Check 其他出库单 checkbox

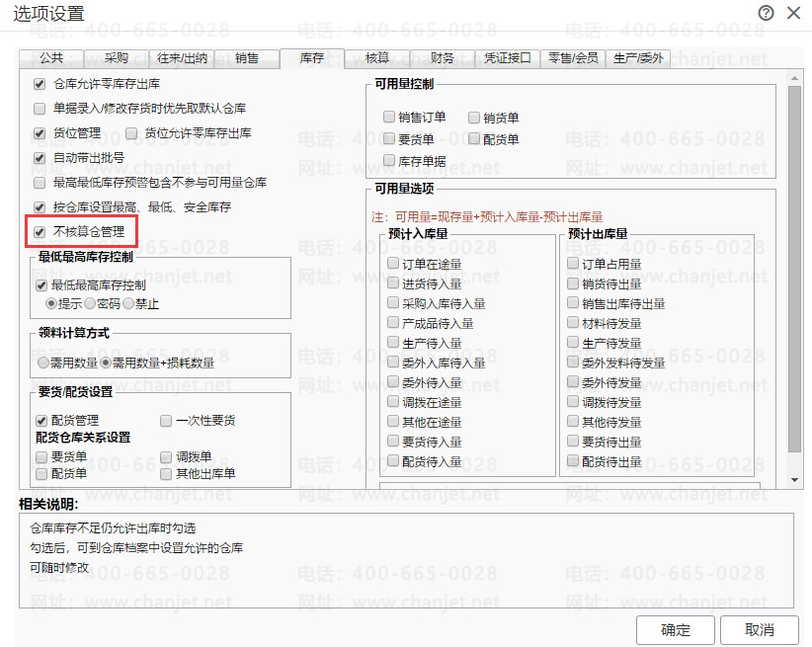point(166,473)
